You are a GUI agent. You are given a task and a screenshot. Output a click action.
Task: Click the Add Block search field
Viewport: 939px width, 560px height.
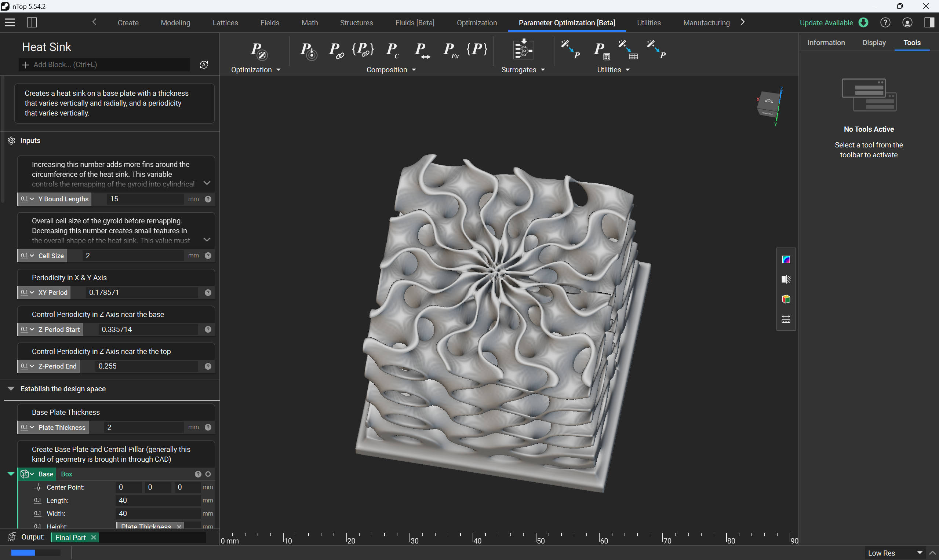point(105,65)
